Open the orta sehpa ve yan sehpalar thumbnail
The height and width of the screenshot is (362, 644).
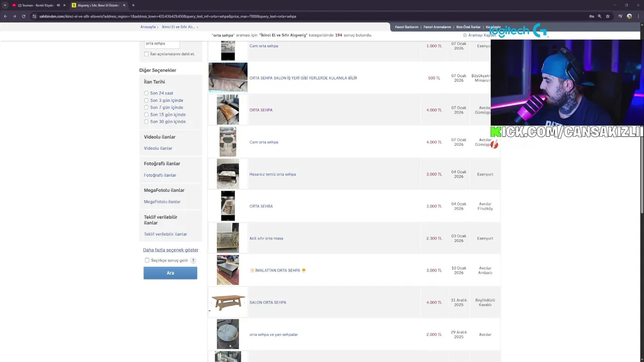click(x=228, y=334)
